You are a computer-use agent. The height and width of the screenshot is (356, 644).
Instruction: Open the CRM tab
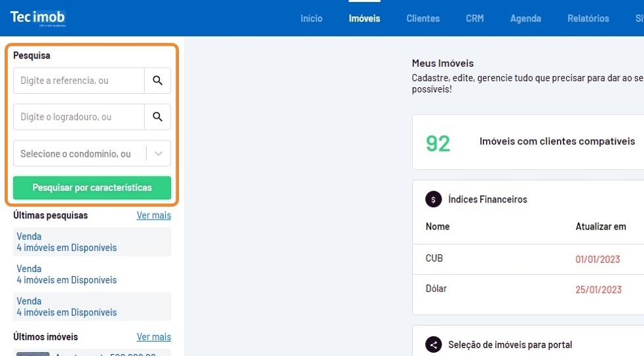pos(474,18)
